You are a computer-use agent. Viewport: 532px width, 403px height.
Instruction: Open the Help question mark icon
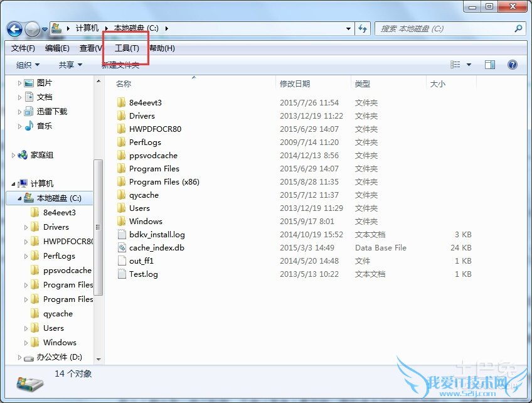pyautogui.click(x=513, y=65)
